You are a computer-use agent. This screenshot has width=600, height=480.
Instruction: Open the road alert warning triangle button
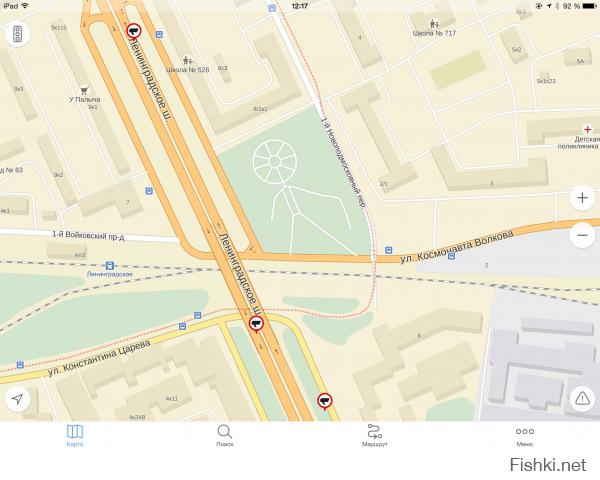coord(582,399)
